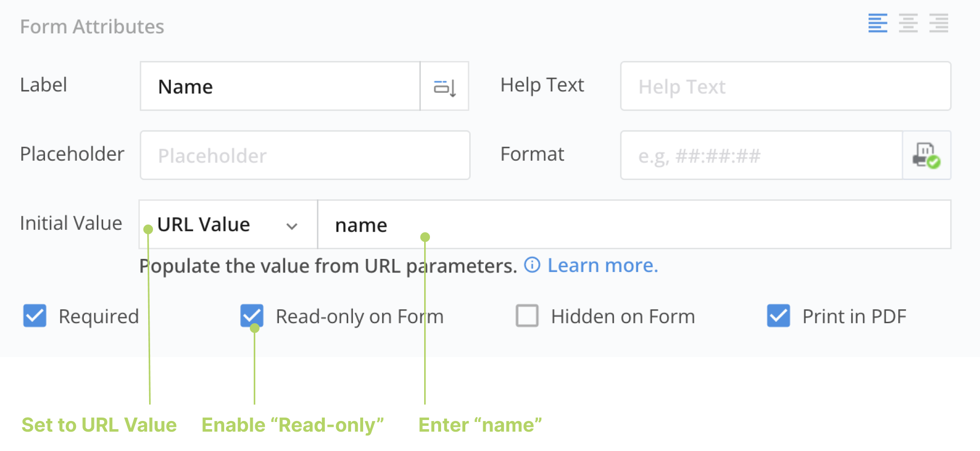
Task: Disable the Read-only on Form checkbox
Action: [252, 316]
